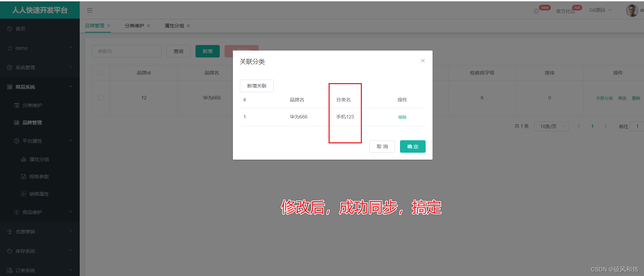644x276 pixels.
Task: Toggle the hamburger sidebar collapse icon
Action: click(90, 10)
